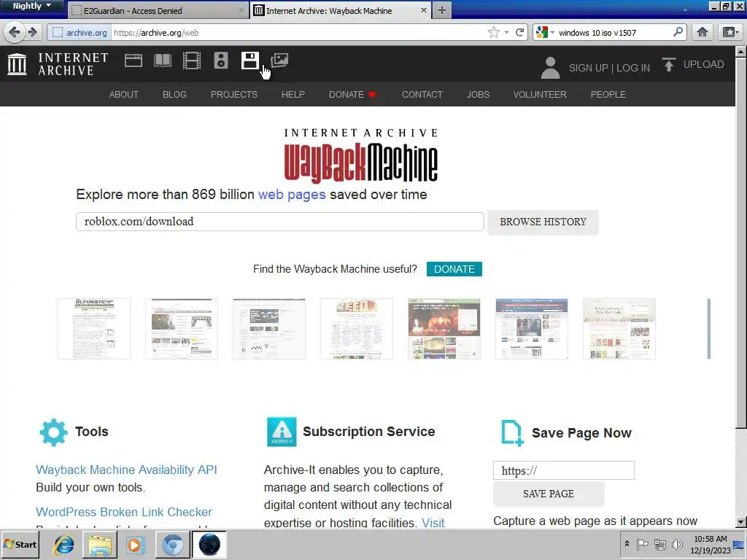
Task: Open the DONATE nav item
Action: tap(352, 94)
